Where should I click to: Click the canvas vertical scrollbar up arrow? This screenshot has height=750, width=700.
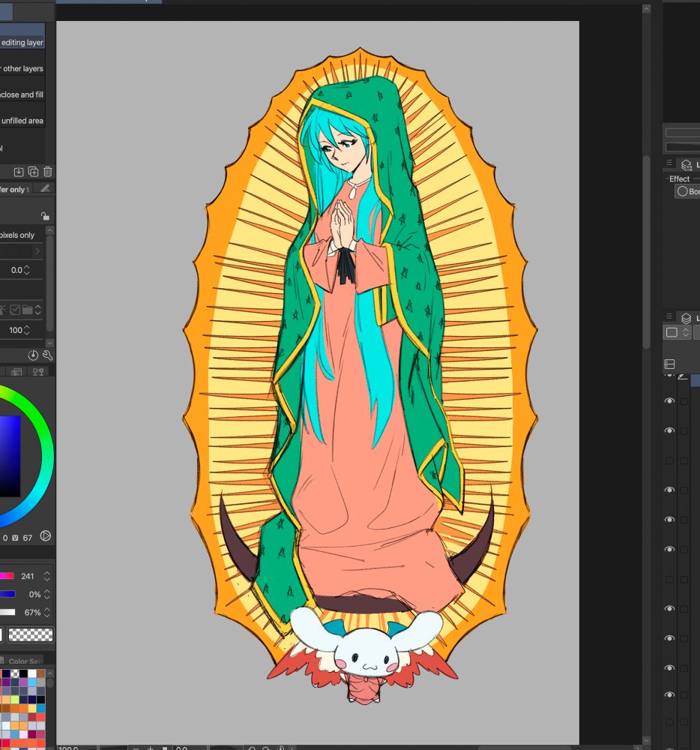pyautogui.click(x=646, y=8)
